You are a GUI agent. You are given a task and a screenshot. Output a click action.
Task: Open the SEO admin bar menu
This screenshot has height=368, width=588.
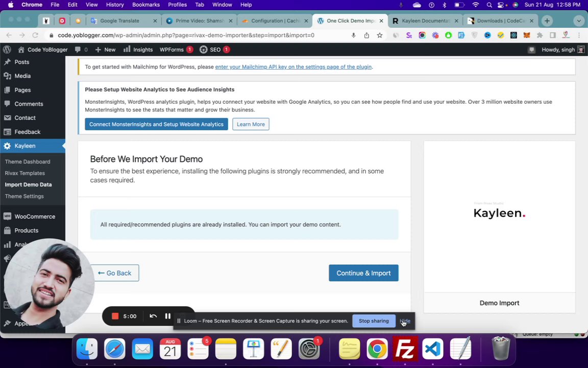(214, 50)
